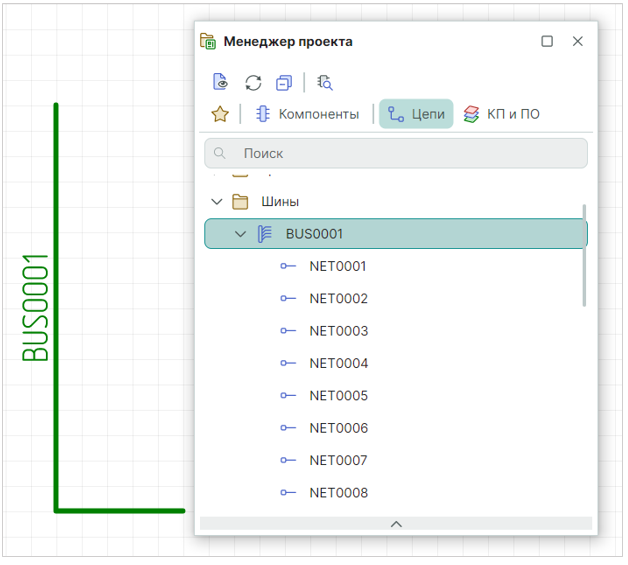Click the Менеджер проекта title icon

pos(208,41)
